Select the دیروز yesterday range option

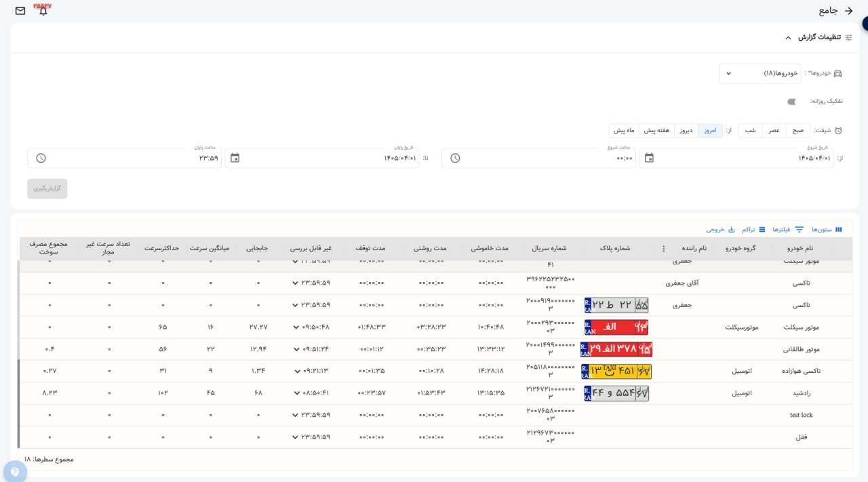pyautogui.click(x=686, y=130)
